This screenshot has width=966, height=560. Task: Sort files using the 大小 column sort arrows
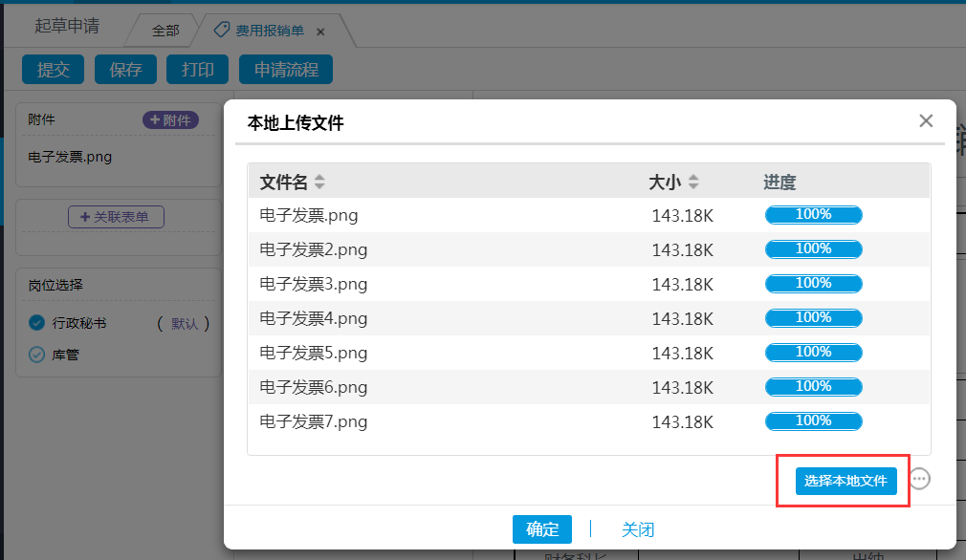point(694,182)
